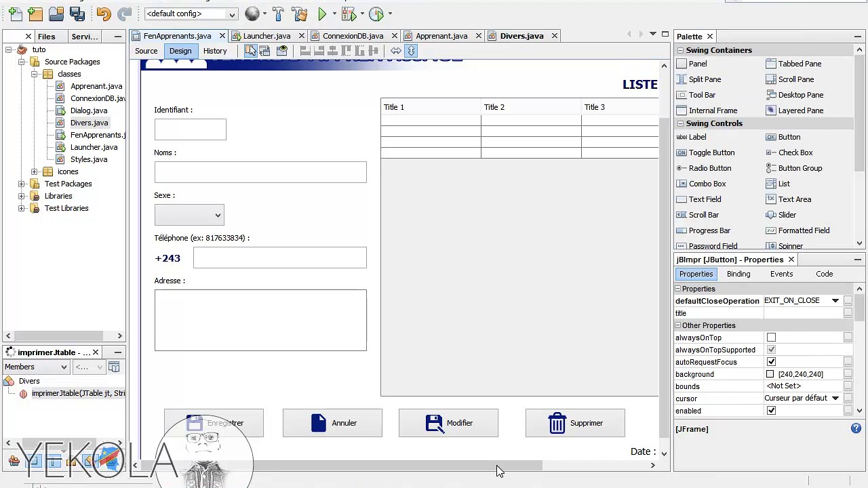Open the Events tab in Properties
Viewport: 868px width, 488px height.
[781, 274]
